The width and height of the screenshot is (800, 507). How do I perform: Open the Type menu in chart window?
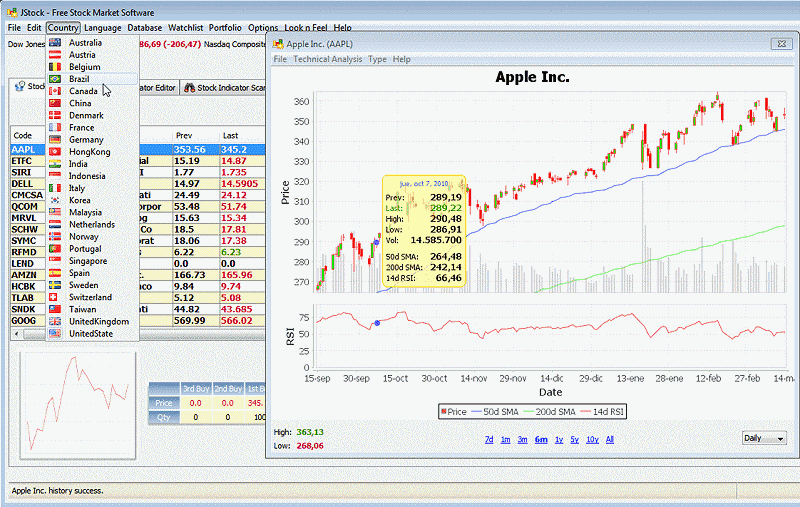click(x=378, y=59)
